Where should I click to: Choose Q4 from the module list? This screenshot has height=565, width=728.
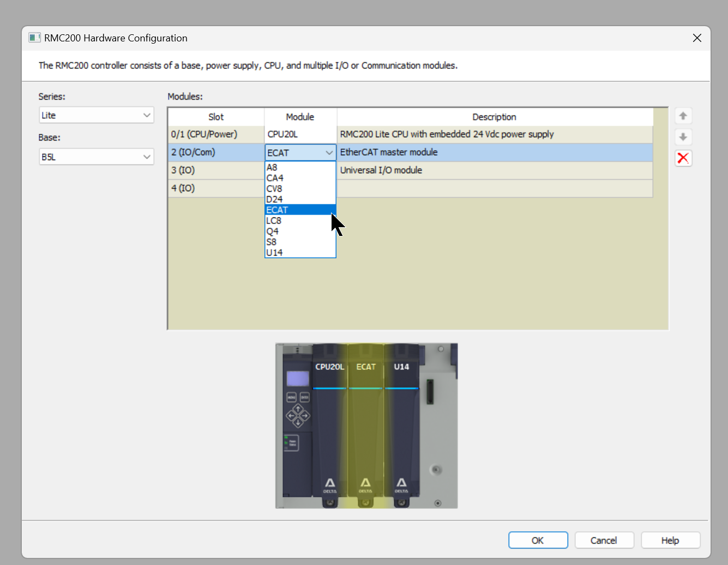click(300, 231)
